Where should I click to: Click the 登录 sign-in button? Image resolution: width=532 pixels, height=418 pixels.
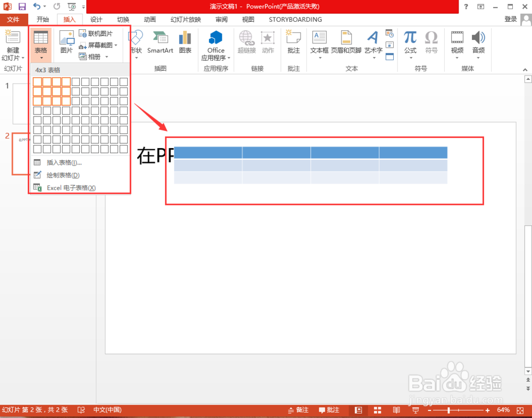pyautogui.click(x=510, y=19)
